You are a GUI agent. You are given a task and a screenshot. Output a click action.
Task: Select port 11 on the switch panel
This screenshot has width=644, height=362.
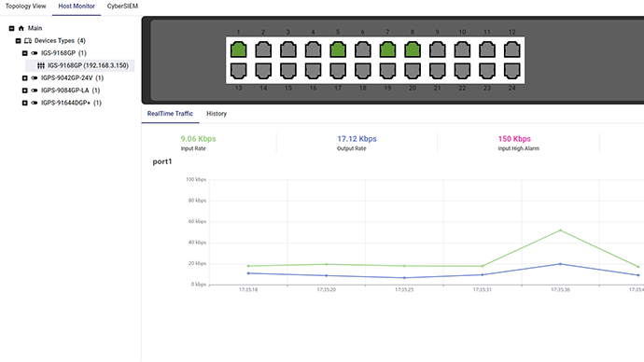(487, 49)
